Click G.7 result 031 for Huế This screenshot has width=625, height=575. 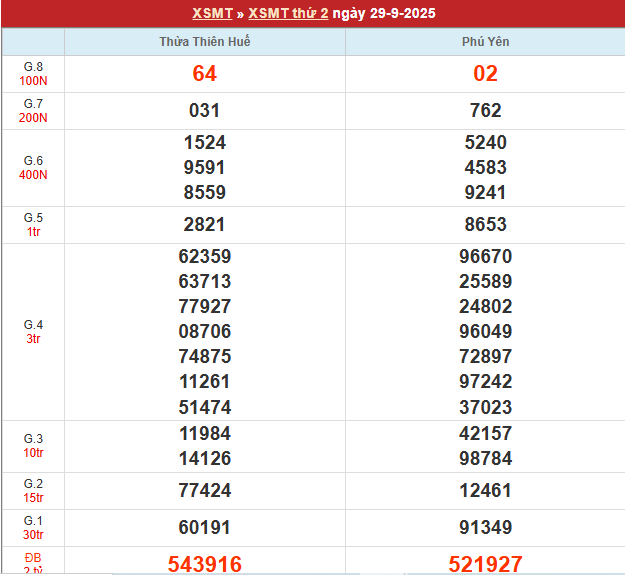(205, 111)
